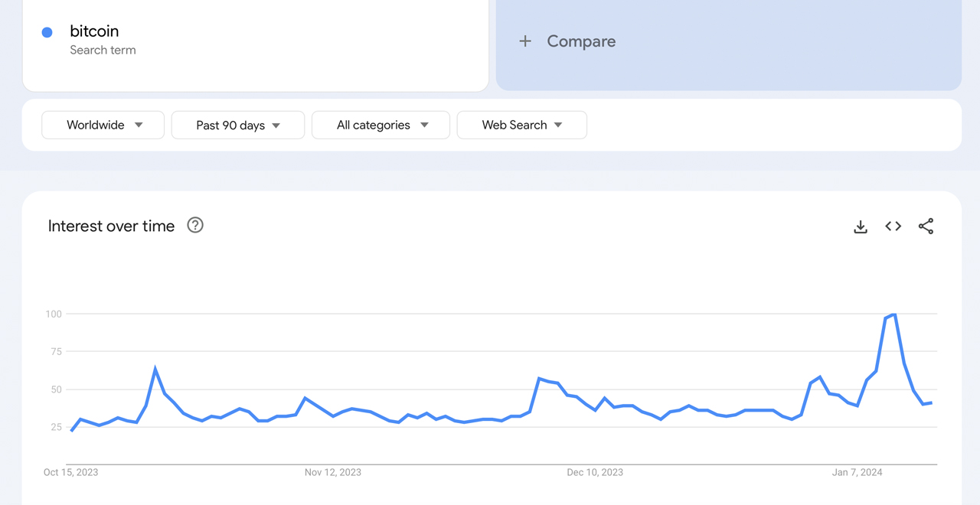
Task: Select the bitcoin search term card
Action: (x=255, y=42)
